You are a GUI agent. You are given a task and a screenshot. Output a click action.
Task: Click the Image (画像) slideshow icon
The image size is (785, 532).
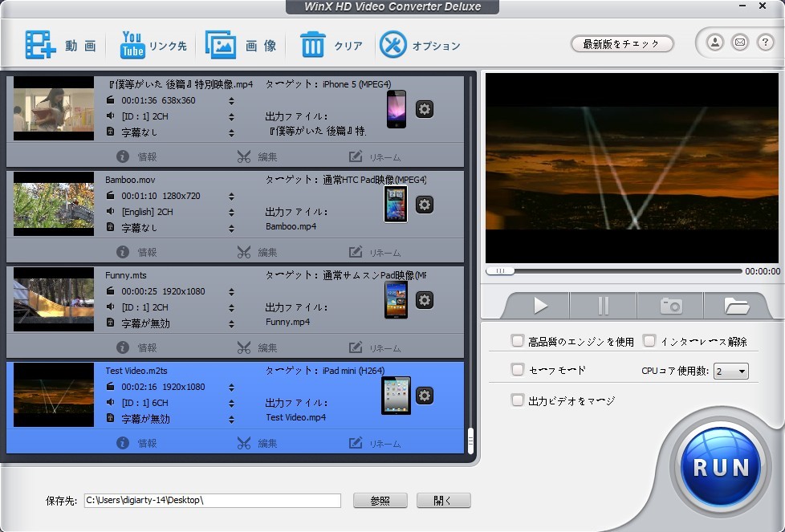click(221, 45)
